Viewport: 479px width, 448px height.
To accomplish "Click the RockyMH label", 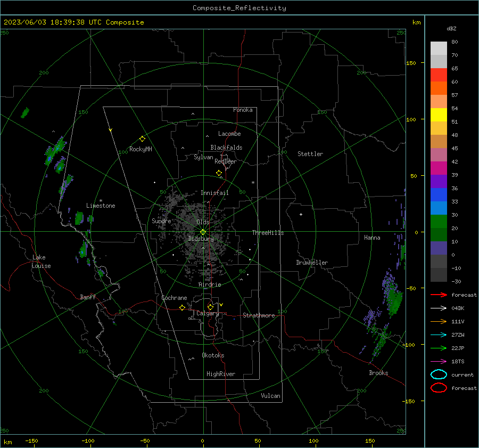I will [x=141, y=149].
